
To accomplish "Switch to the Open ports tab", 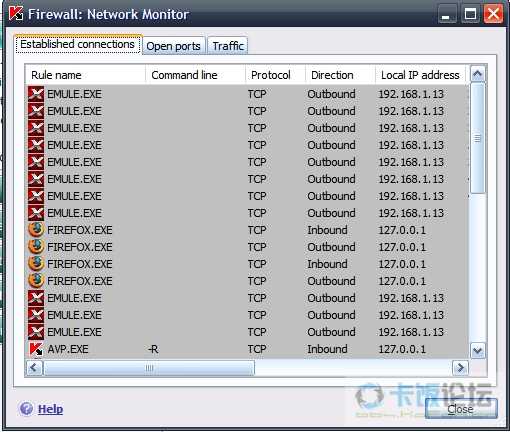I will 173,46.
